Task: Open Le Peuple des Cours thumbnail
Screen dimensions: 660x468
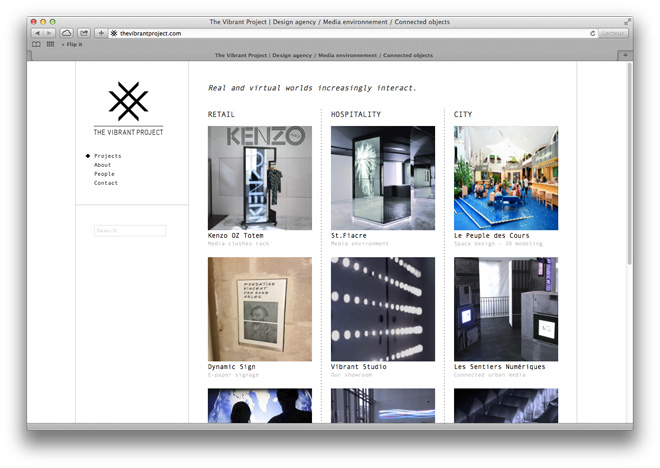Action: 506,178
